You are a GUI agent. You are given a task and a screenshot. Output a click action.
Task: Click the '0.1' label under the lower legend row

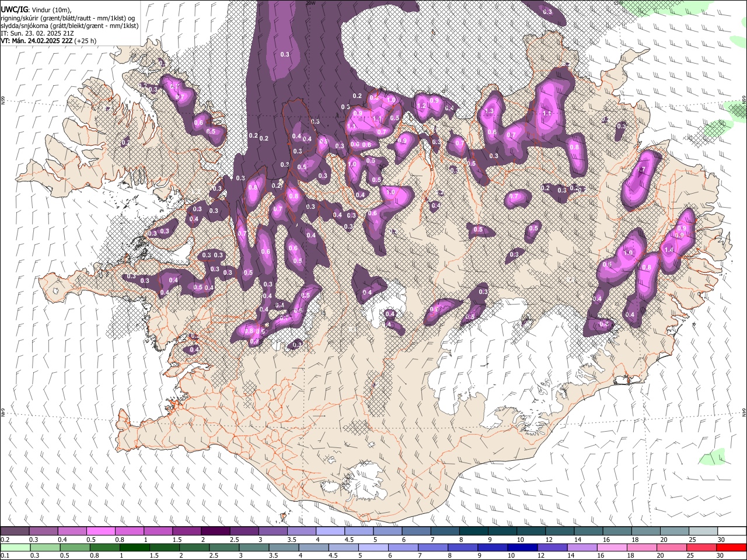5,556
